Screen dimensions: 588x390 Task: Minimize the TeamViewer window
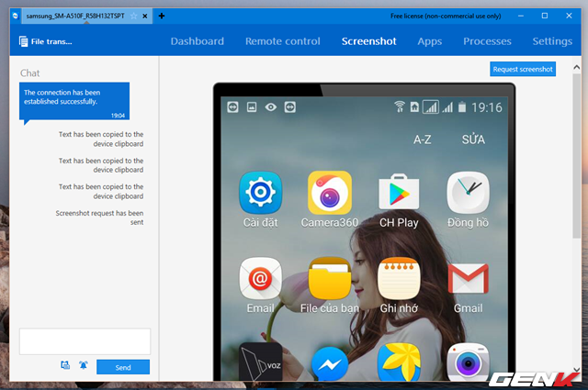click(521, 16)
